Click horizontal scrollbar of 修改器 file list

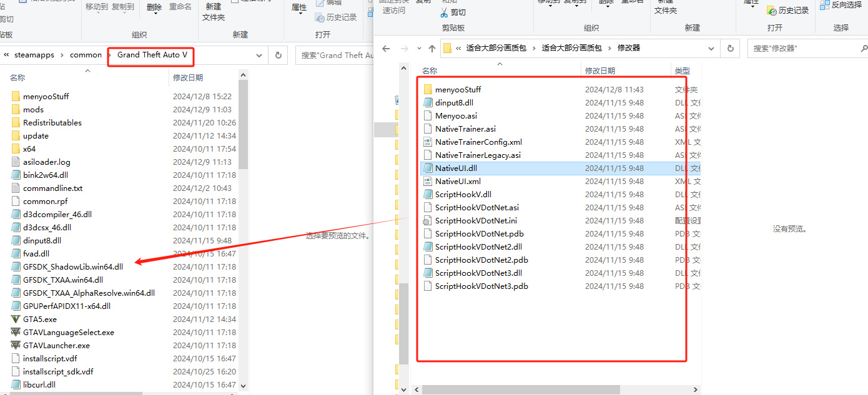[520, 389]
